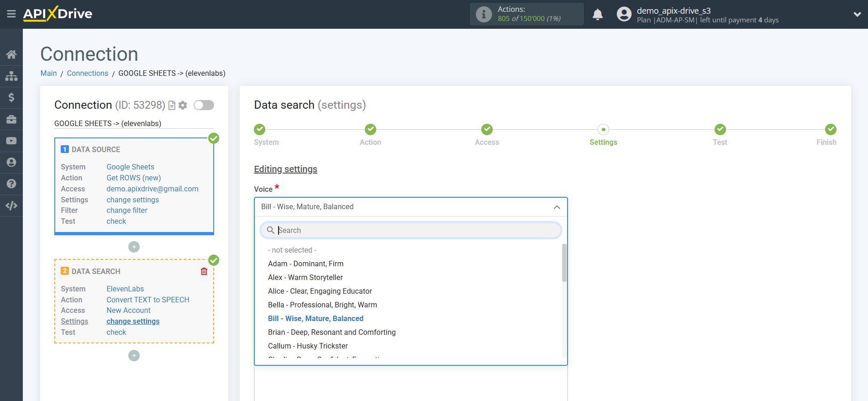Image resolution: width=868 pixels, height=401 pixels.
Task: Select the '- not selected -' option
Action: pyautogui.click(x=292, y=250)
